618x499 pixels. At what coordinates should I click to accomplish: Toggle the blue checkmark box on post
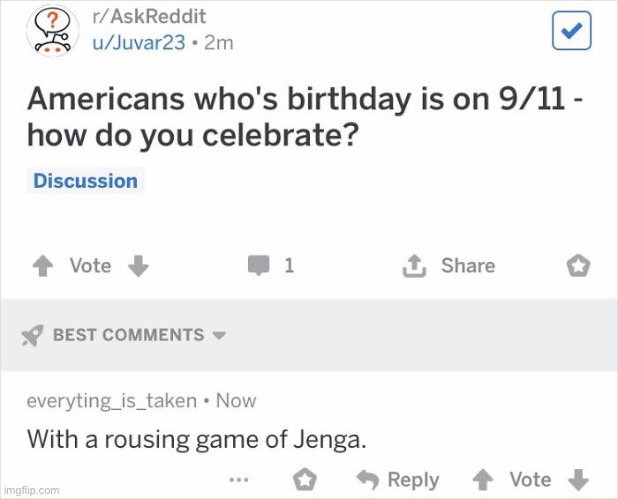pos(571,31)
